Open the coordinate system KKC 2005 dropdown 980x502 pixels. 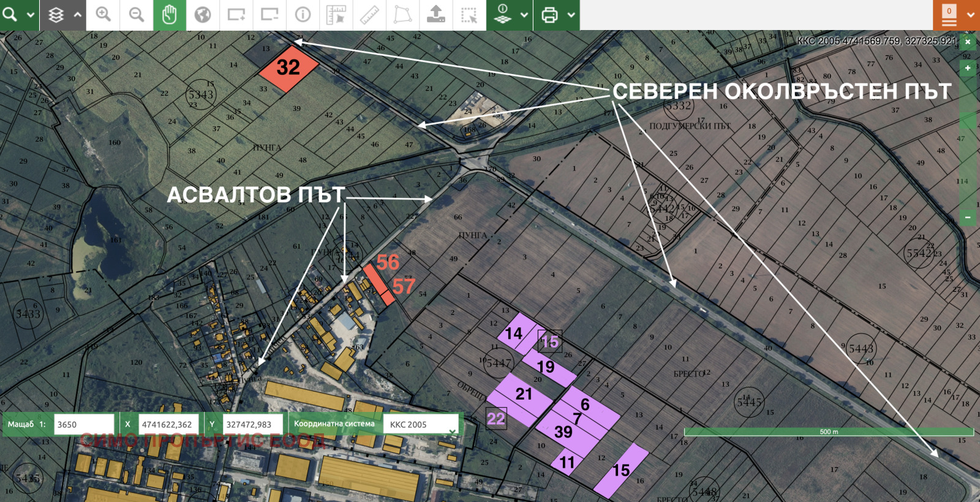click(421, 424)
